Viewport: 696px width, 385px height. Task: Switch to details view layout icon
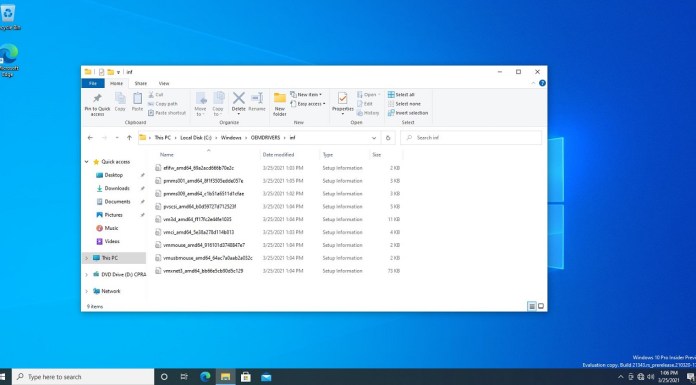532,306
